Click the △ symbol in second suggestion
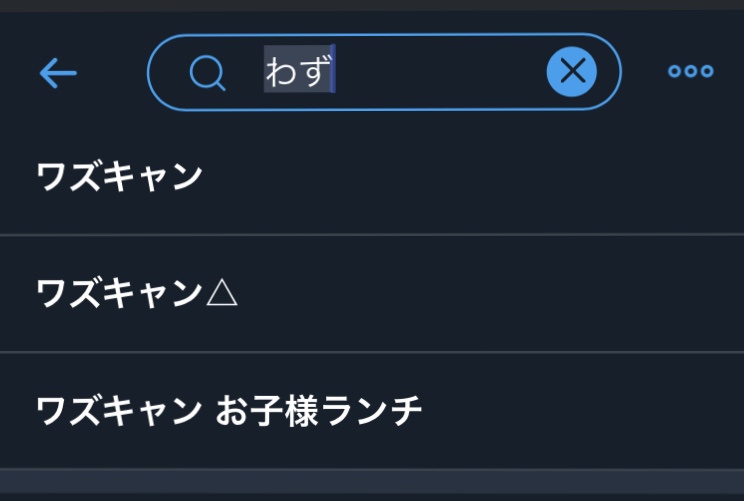The width and height of the screenshot is (744, 501). point(221,293)
